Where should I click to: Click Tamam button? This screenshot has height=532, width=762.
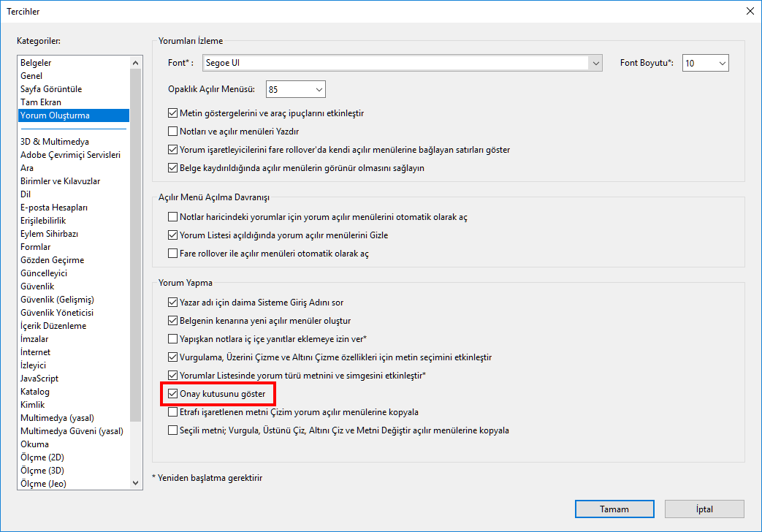614,509
